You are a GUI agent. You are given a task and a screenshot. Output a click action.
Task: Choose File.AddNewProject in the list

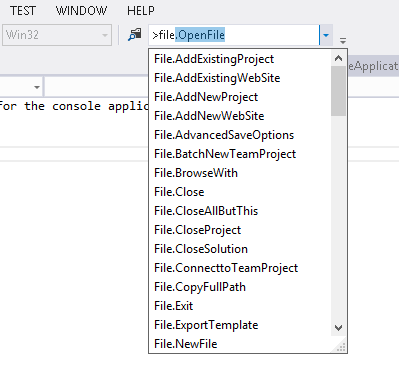click(x=240, y=97)
